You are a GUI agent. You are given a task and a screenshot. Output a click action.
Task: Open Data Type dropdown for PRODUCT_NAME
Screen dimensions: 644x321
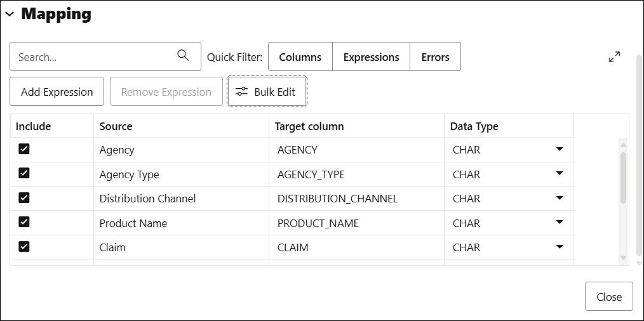[x=559, y=223]
